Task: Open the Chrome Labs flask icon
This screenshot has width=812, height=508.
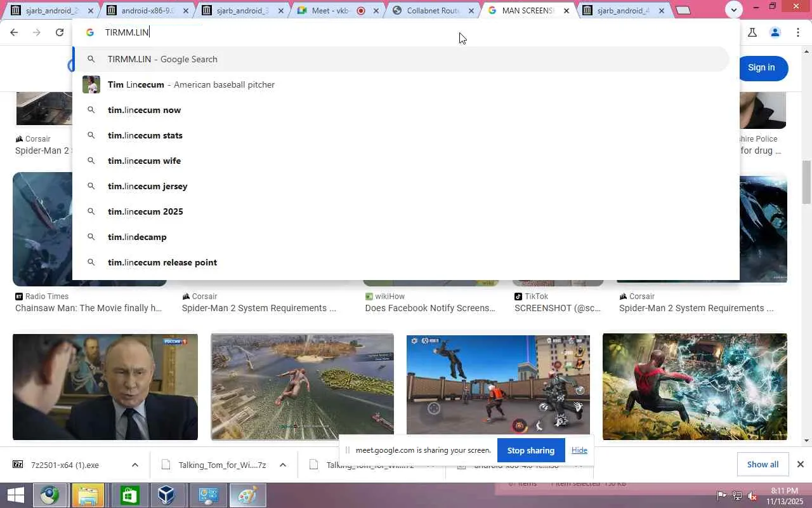Action: click(752, 32)
